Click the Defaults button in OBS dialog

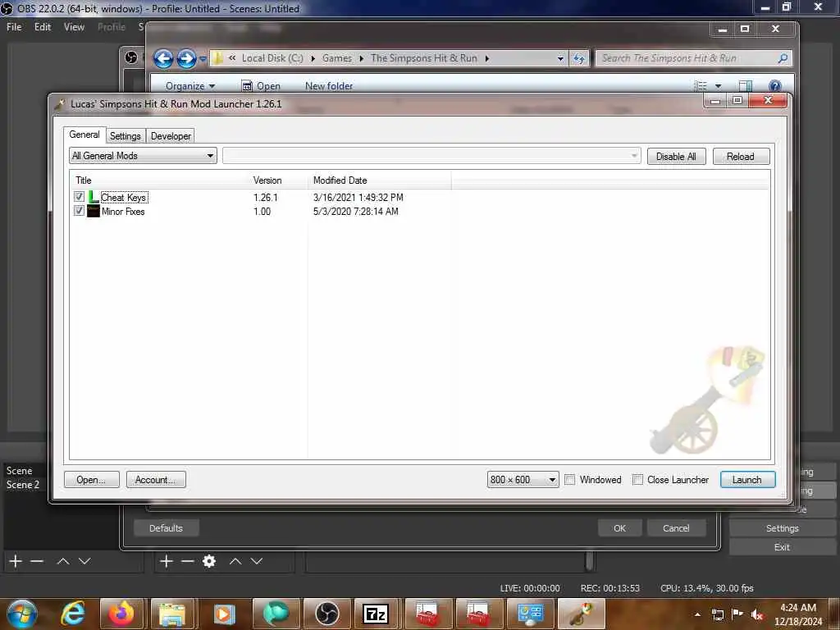click(166, 528)
